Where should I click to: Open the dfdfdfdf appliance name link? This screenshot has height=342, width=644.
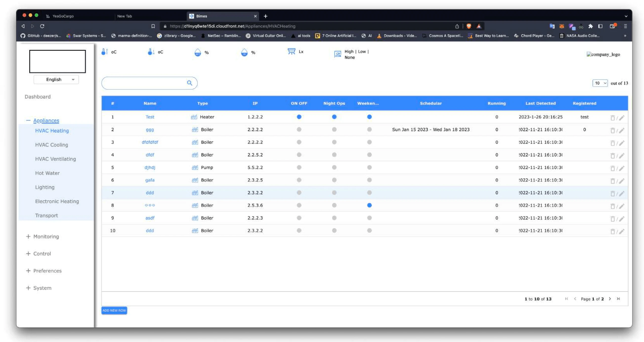coord(150,142)
